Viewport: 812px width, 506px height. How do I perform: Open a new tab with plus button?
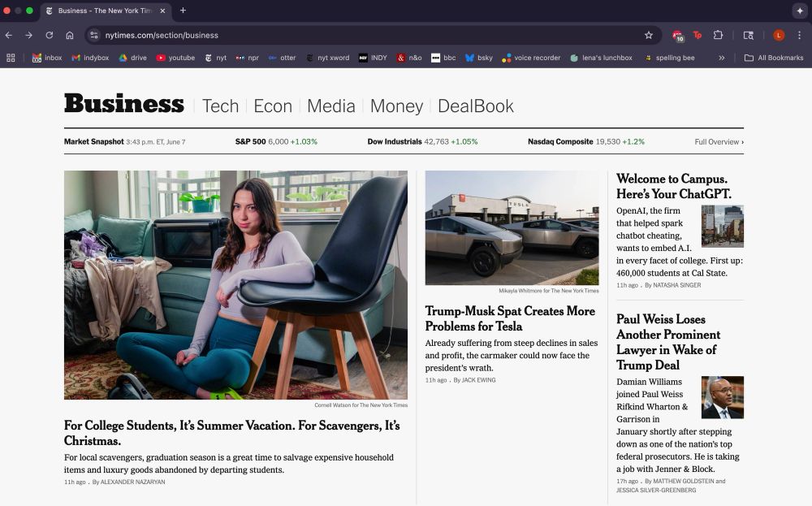tap(183, 11)
